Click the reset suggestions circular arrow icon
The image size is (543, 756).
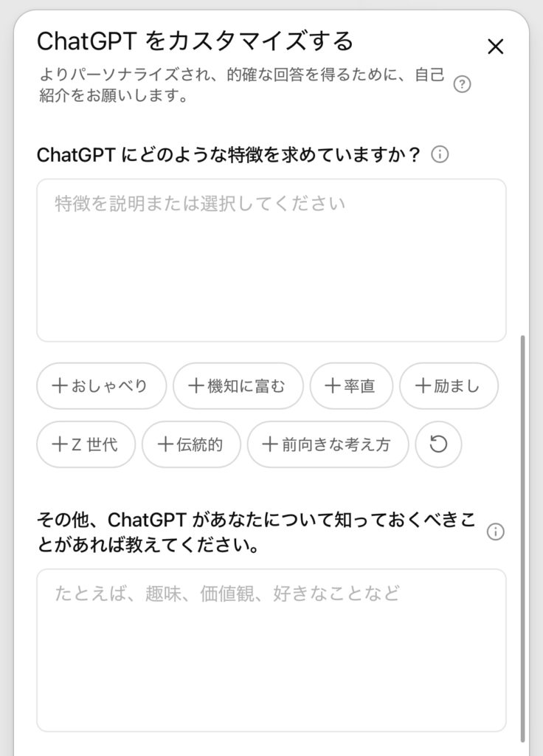pyautogui.click(x=438, y=444)
